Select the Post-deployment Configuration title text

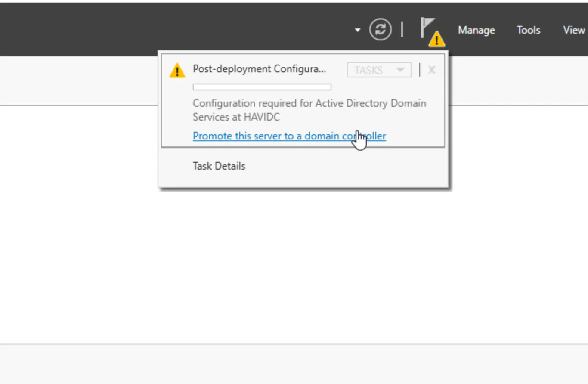[259, 69]
